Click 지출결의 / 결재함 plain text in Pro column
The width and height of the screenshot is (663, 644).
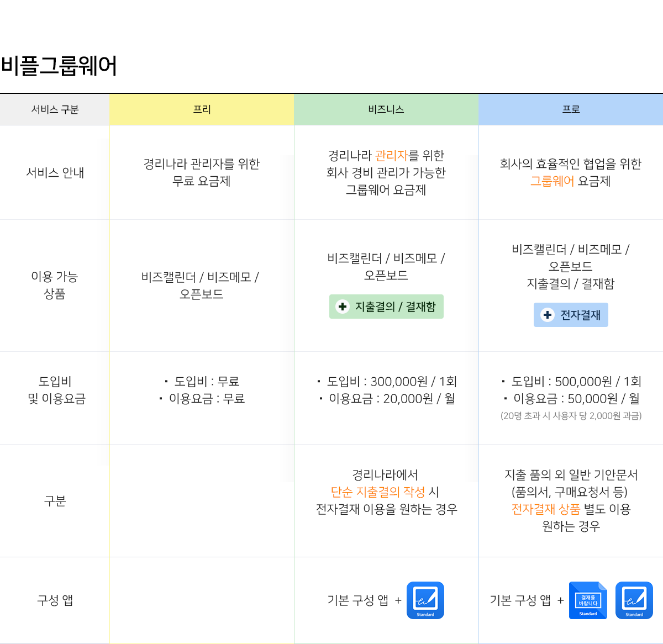[x=571, y=283]
